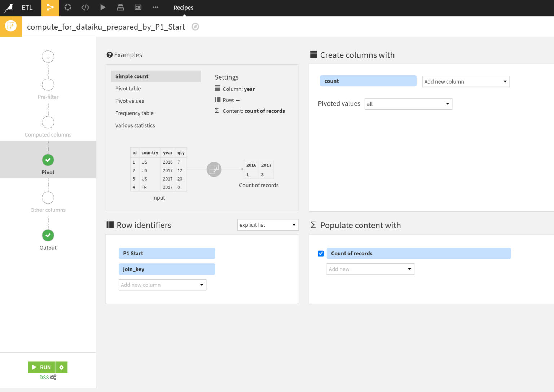Uncheck the Count of records checkbox

coord(321,254)
